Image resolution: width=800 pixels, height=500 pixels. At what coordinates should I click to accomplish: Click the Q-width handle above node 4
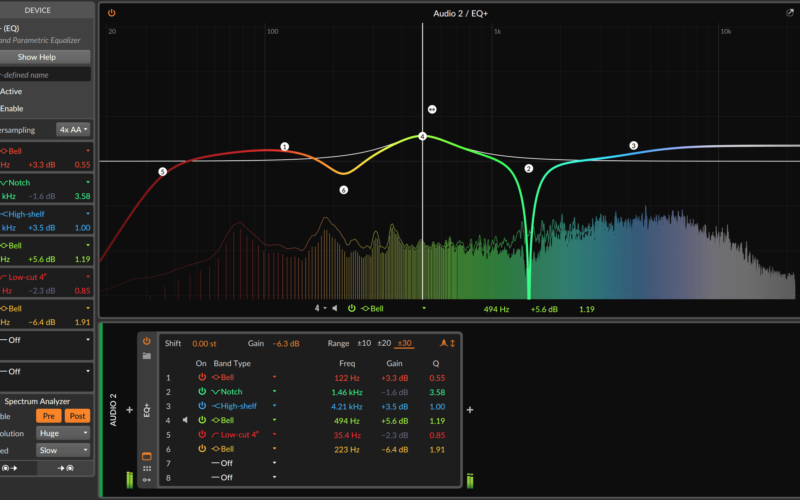432,109
